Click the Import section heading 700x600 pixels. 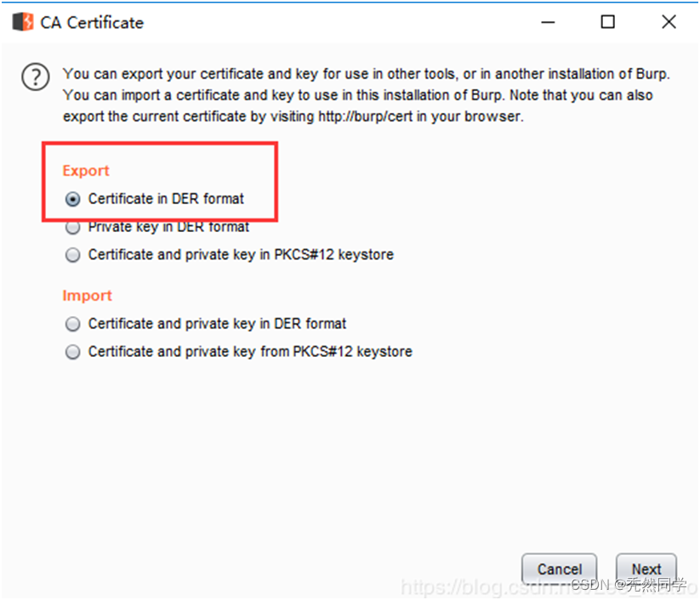point(87,296)
